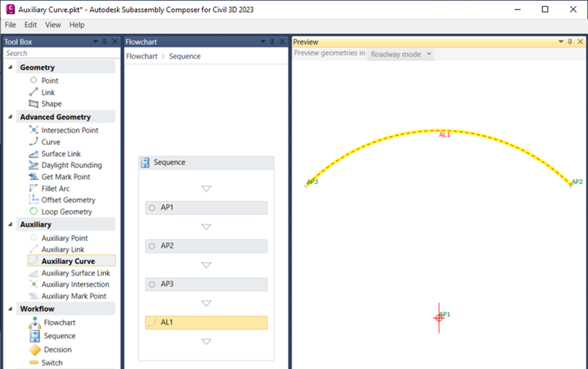Select the Loop Geometry icon
The height and width of the screenshot is (369, 588).
34,211
